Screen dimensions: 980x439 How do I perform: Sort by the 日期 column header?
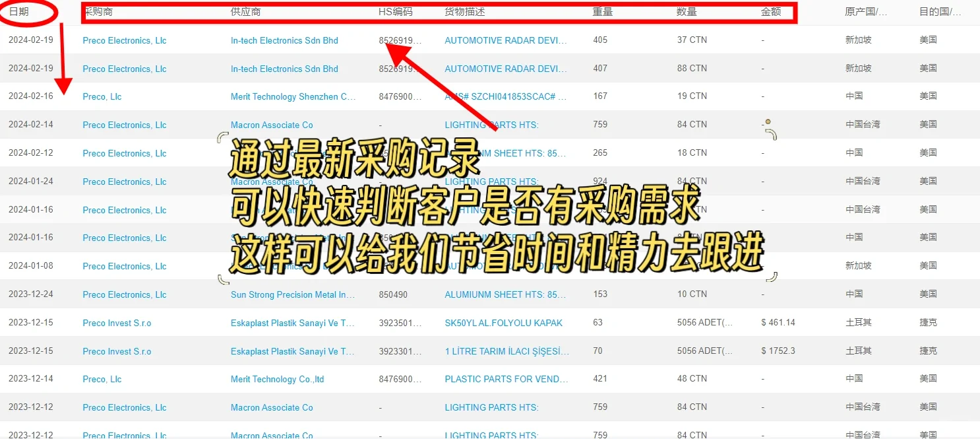click(x=18, y=11)
